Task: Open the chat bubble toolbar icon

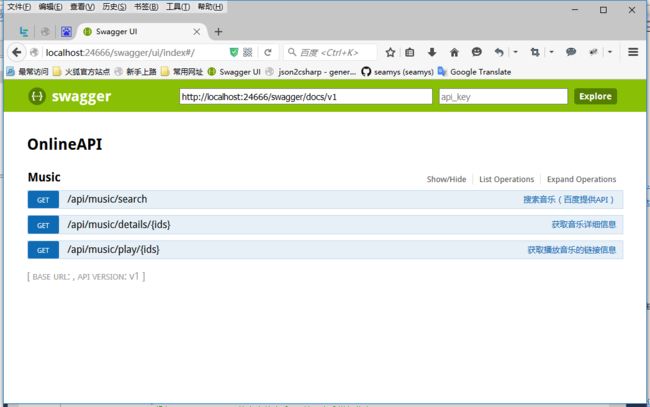Action: pos(571,52)
